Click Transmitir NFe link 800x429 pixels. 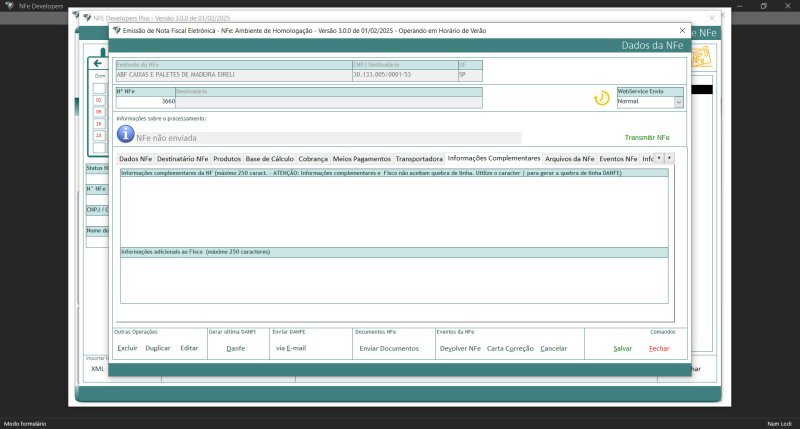[647, 137]
